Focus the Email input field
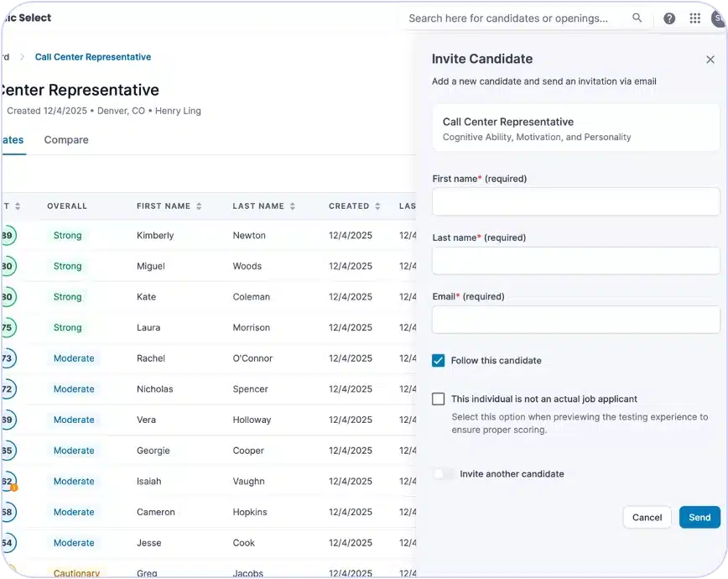728x579 pixels. 575,319
